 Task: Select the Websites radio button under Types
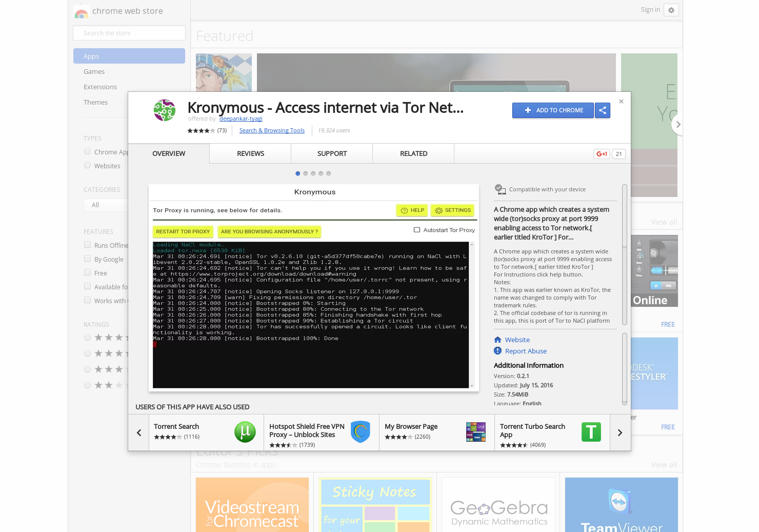(x=87, y=165)
